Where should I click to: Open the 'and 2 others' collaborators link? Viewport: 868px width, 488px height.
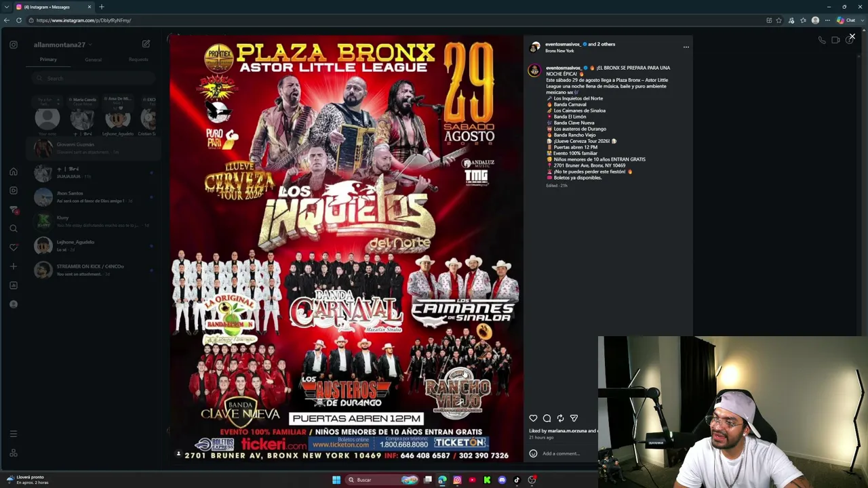coord(601,44)
